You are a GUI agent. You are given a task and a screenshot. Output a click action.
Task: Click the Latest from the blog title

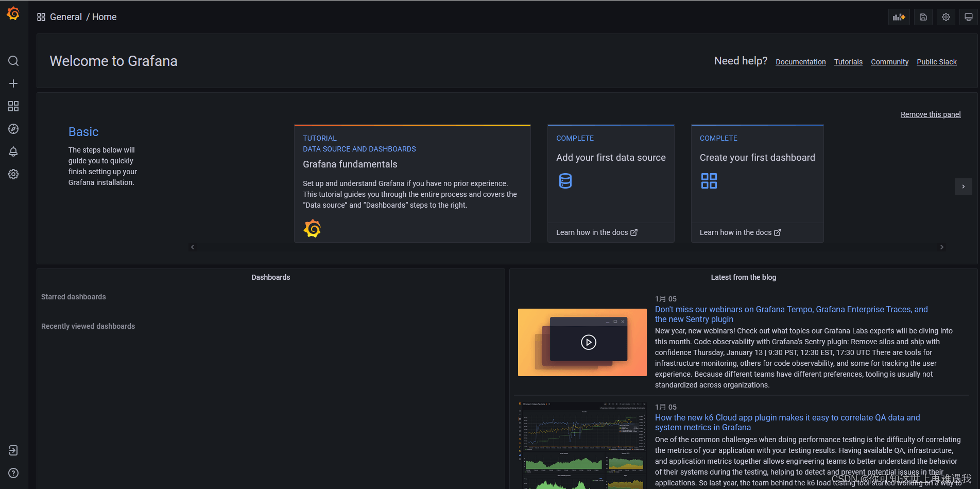click(744, 277)
